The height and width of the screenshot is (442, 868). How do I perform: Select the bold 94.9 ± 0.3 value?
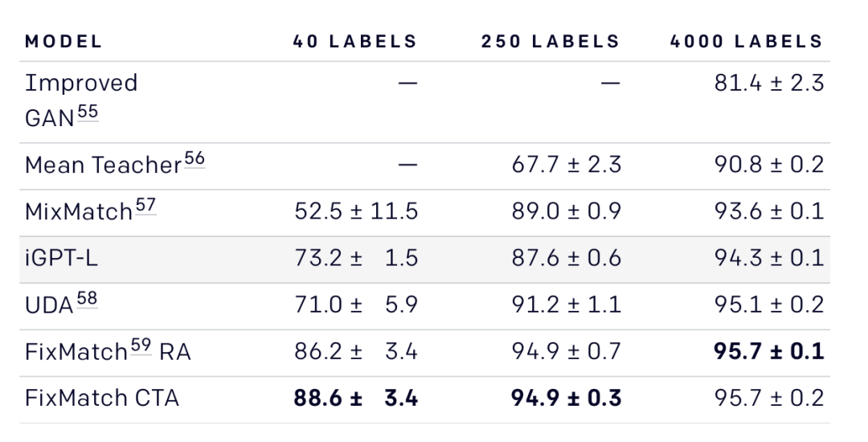tap(567, 397)
